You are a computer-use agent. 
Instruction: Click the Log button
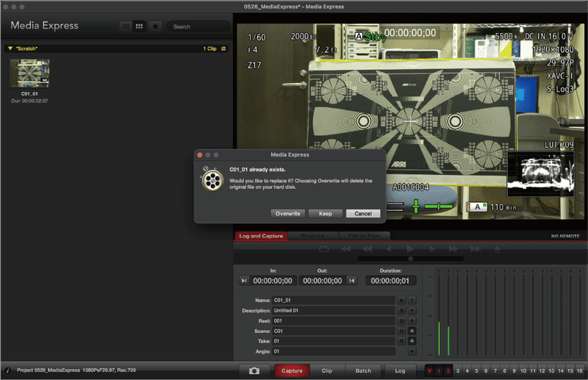[400, 370]
